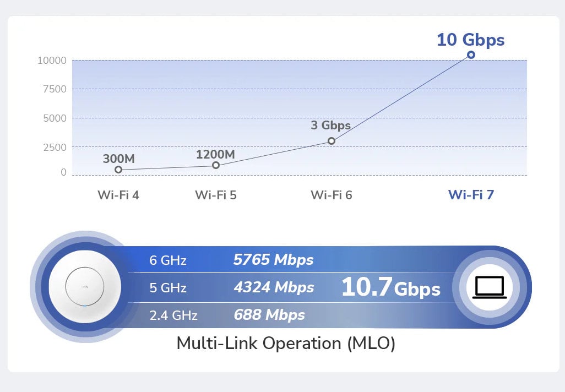Viewport: 565px width, 392px height.
Task: Click the ceiling access point image
Action: coord(84,288)
